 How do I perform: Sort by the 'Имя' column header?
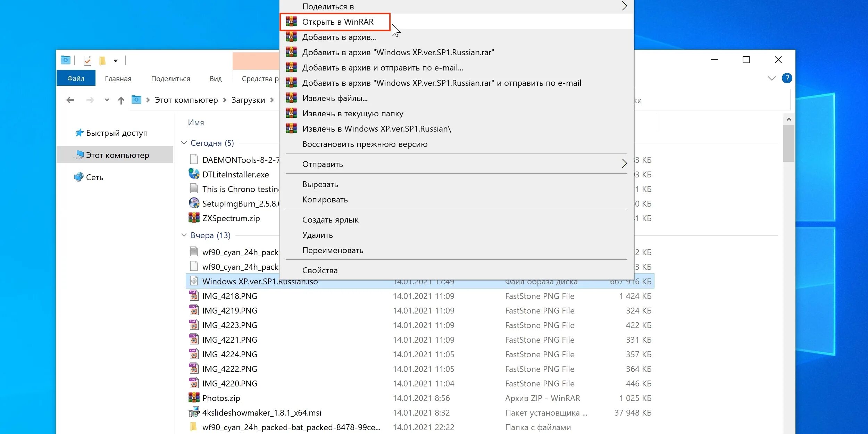point(196,123)
